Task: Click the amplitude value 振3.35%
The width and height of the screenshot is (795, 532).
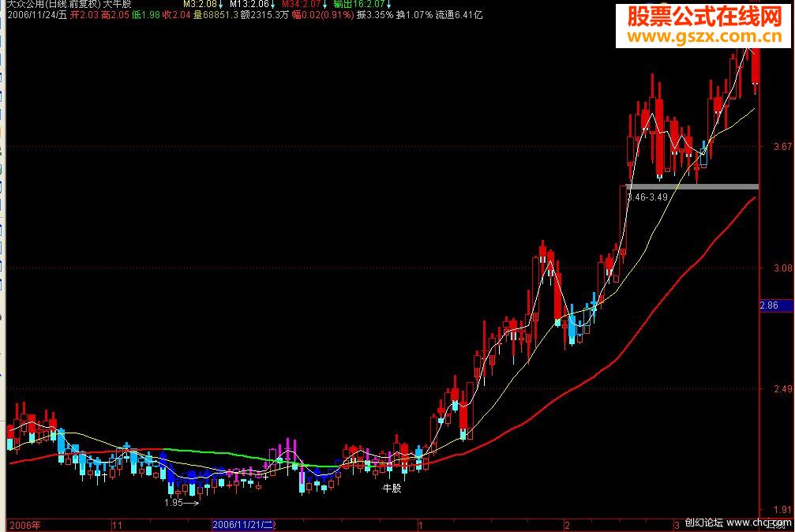Action: coord(375,15)
